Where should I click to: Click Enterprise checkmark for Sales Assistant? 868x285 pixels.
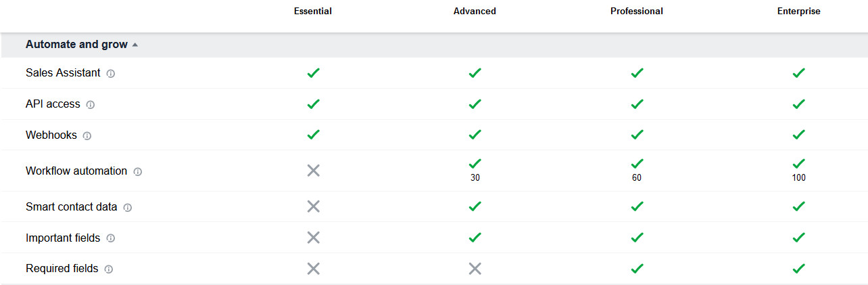click(799, 72)
